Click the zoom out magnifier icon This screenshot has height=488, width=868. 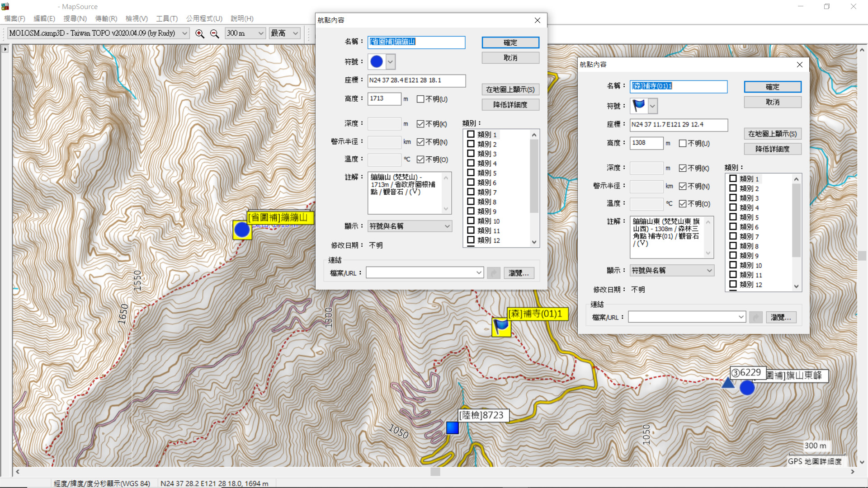coord(214,33)
